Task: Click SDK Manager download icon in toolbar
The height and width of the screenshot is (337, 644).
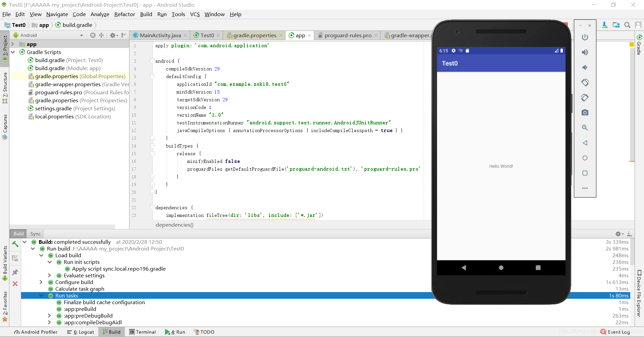Action: click(605, 25)
